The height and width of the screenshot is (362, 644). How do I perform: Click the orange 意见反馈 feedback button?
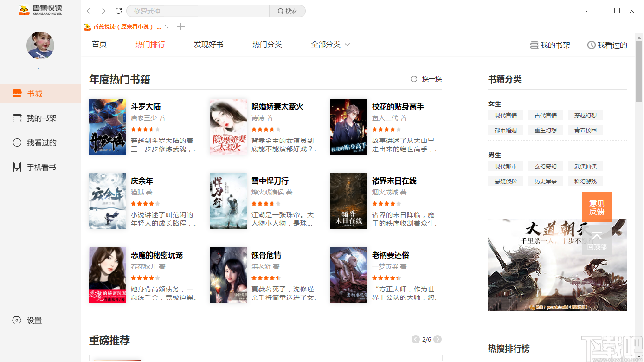click(x=597, y=207)
